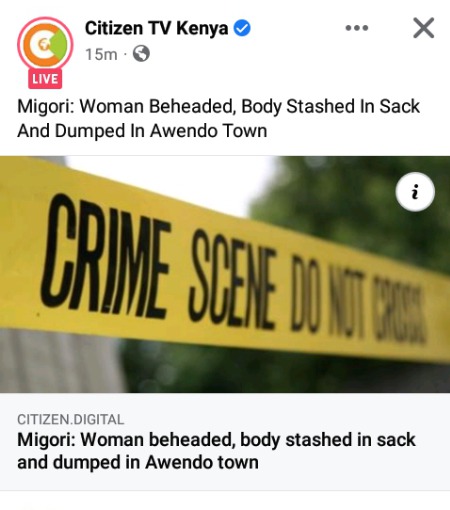This screenshot has height=510, width=450.
Task: Tap the red LIVE badge under avatar
Action: 45,79
